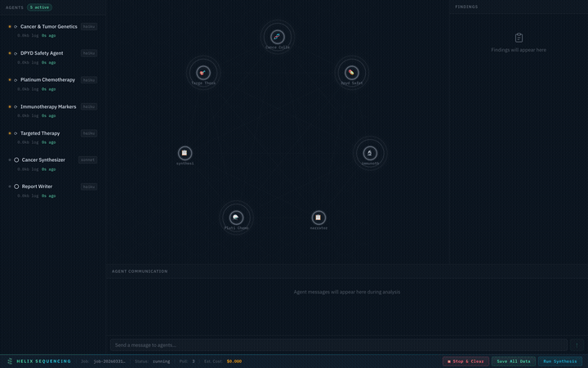Screen dimensions: 588x368
Task: Click sonnet badge on Cancer Synthesizer
Action: coord(87,160)
